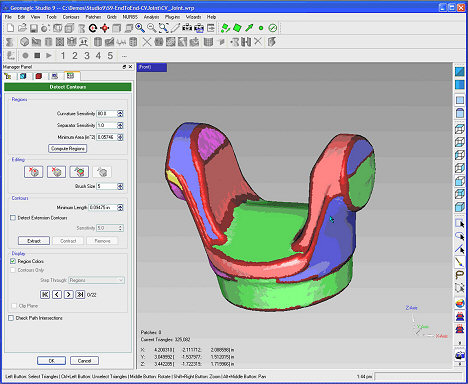Click the Remove button
Viewport: 468px width, 384px height.
coord(103,241)
